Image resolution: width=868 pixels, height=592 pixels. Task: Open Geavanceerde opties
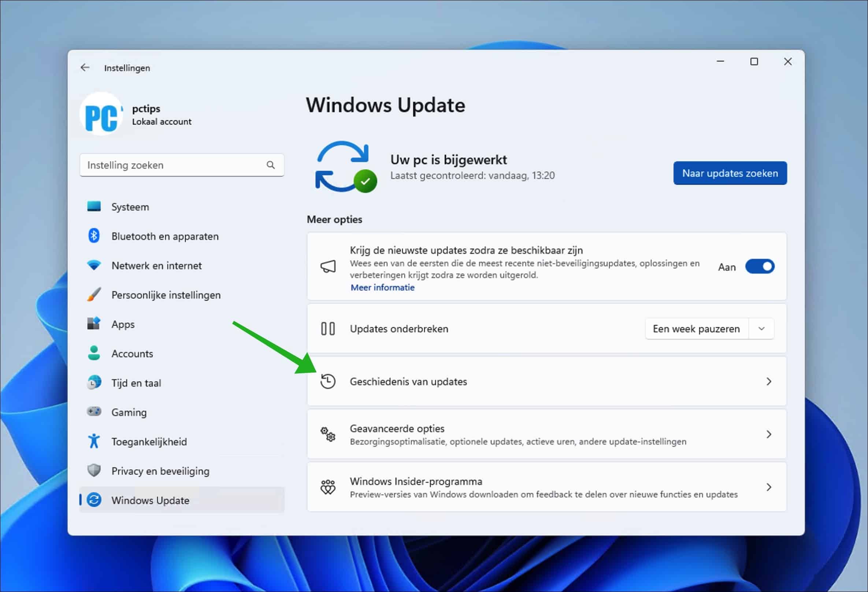click(547, 434)
